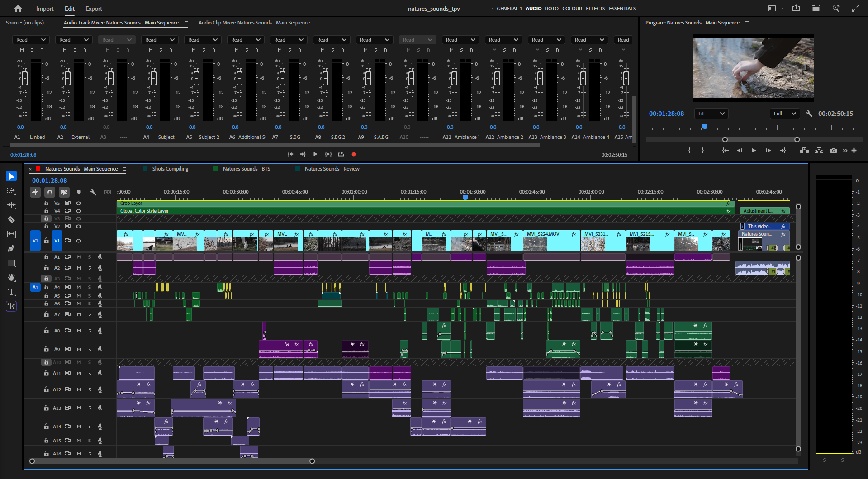The image size is (868, 479).
Task: Open the Read automation dropdown on channel A1
Action: click(x=31, y=39)
